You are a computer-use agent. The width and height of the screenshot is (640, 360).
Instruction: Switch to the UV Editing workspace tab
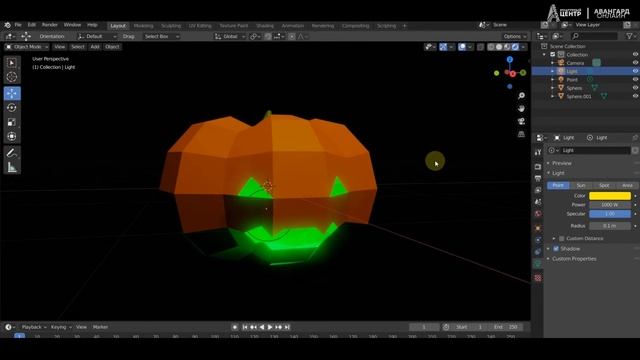pyautogui.click(x=200, y=26)
